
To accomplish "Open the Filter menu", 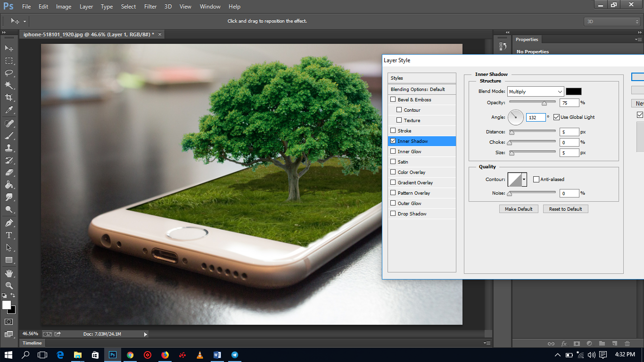I will coord(150,7).
